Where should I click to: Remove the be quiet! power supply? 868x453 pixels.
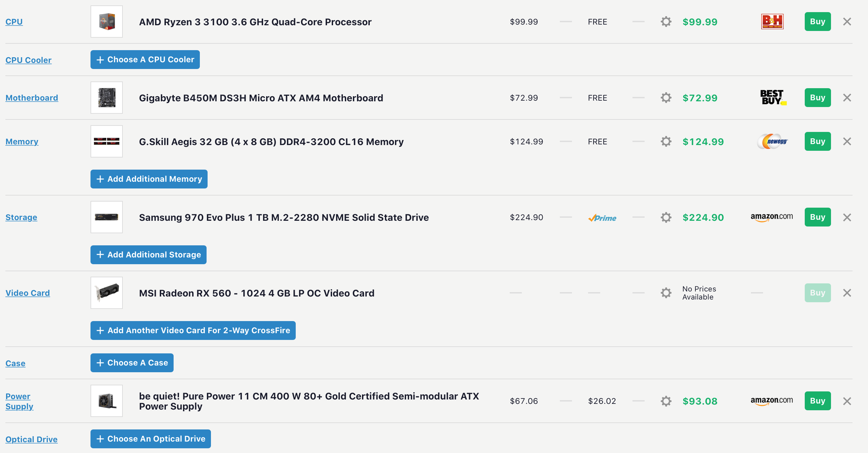click(847, 401)
